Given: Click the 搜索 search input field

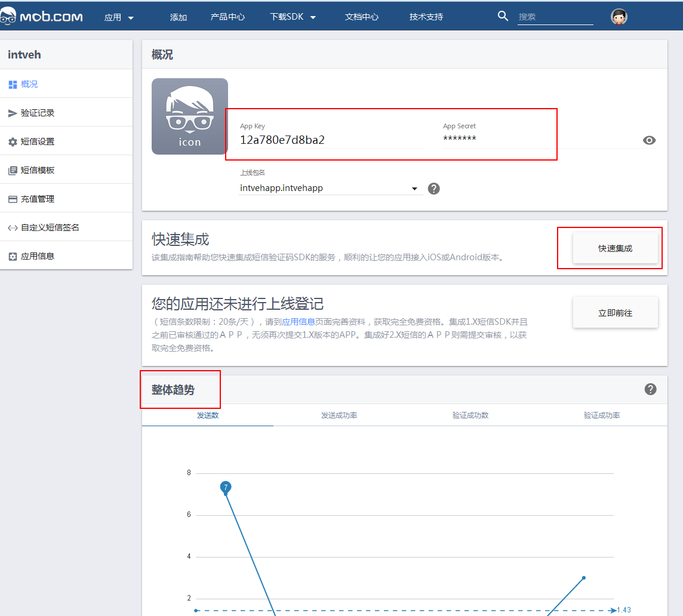Looking at the screenshot, I should point(555,17).
